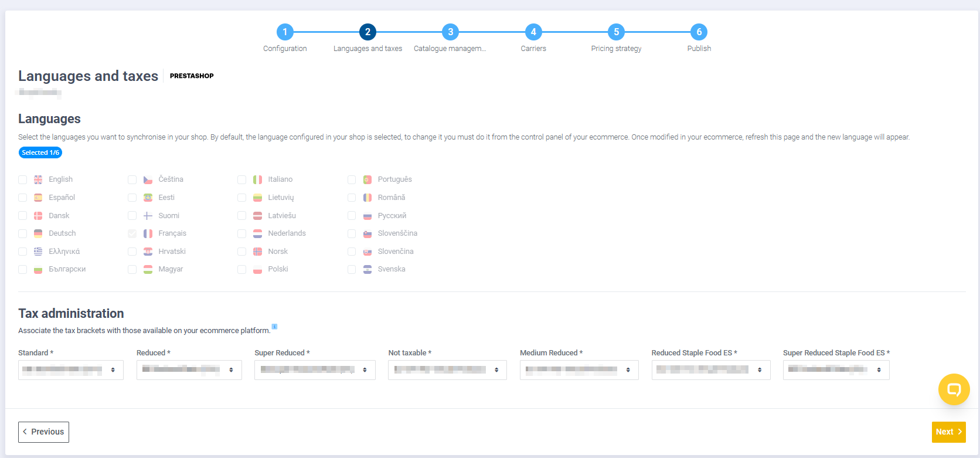Tick the Nederlands language checkbox
The height and width of the screenshot is (458, 980).
point(242,233)
